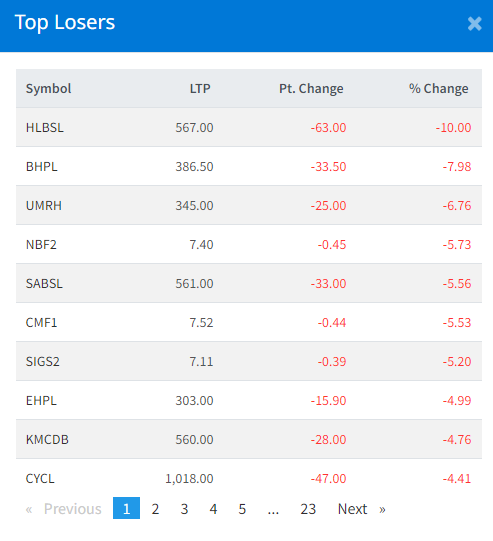Close the Top Losers dialog
The image size is (493, 541).
[x=474, y=24]
